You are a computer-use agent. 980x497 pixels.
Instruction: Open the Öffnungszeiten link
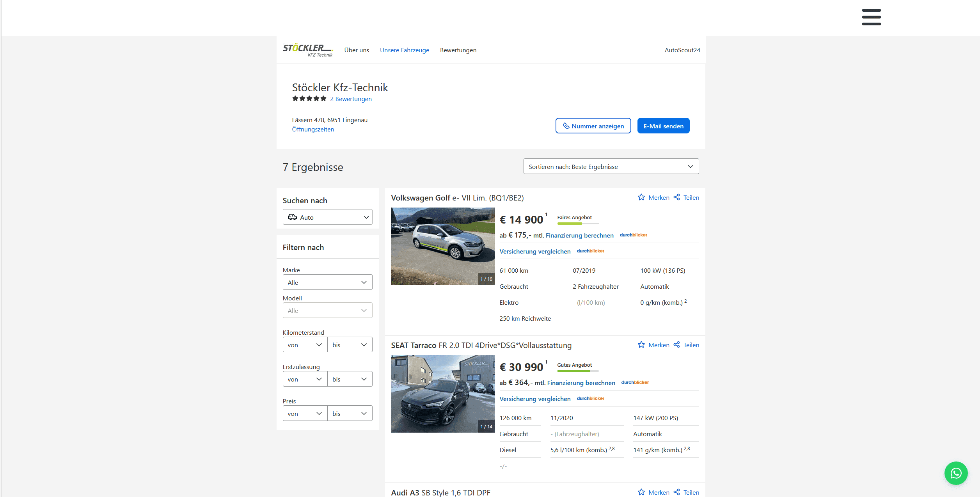click(313, 130)
